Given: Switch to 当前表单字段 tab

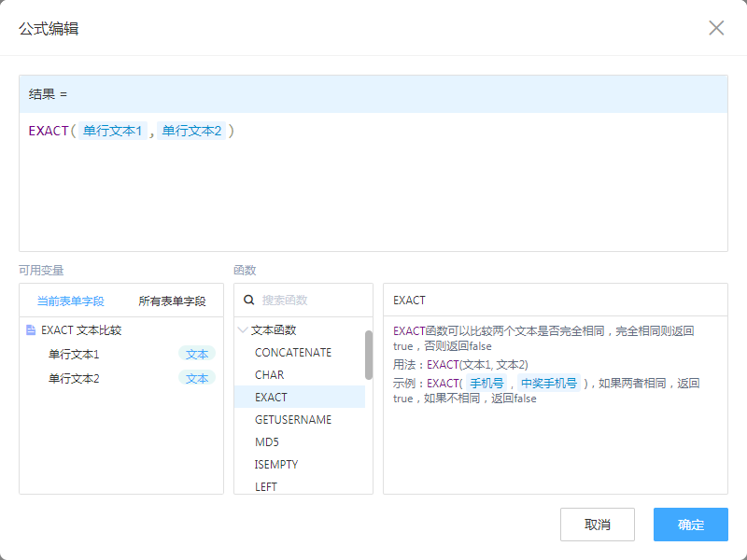Looking at the screenshot, I should point(70,301).
